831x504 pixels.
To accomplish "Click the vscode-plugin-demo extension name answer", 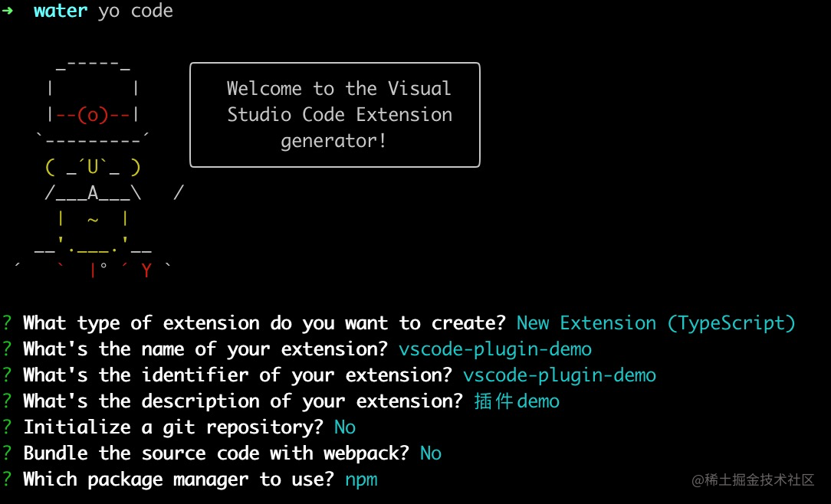I will point(494,349).
